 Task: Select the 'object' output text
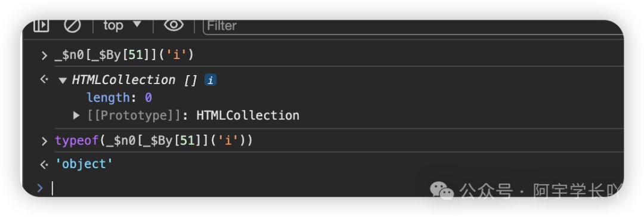(x=84, y=165)
